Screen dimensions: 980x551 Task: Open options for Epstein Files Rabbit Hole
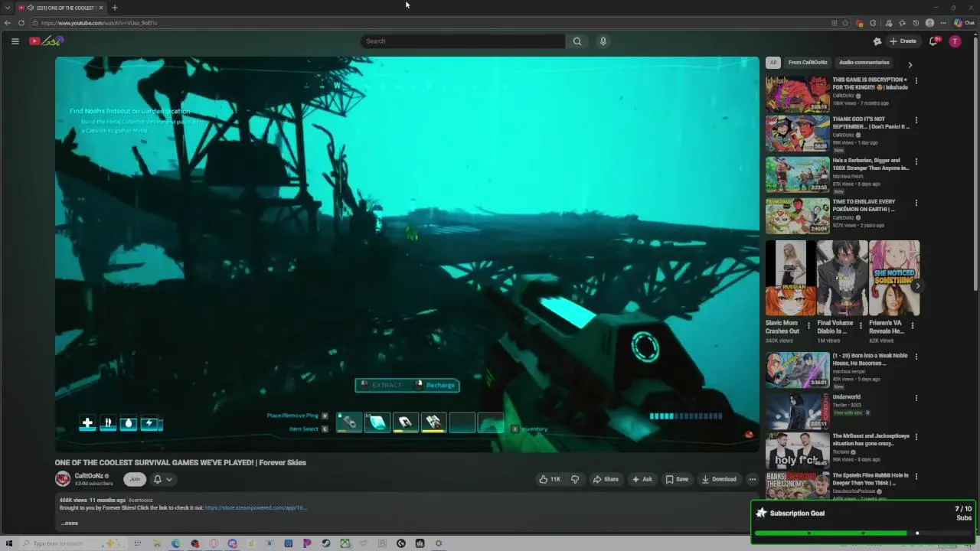[916, 476]
